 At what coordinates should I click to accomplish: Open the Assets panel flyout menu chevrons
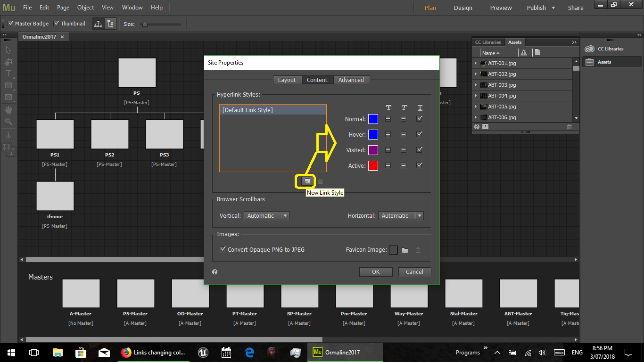[x=574, y=42]
